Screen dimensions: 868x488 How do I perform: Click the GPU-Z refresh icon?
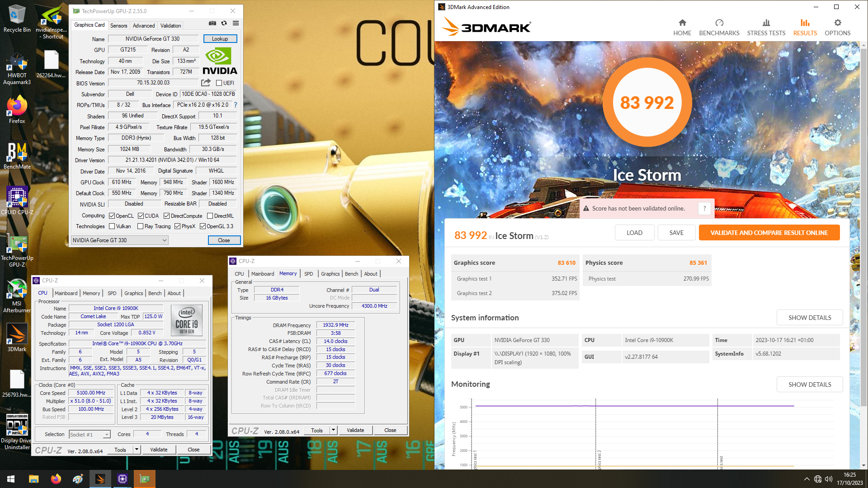(x=224, y=23)
